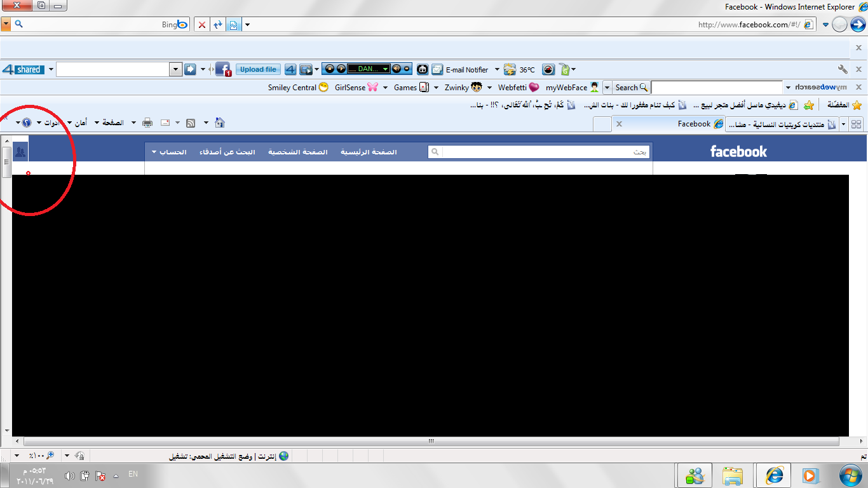
Task: Click the 4shared logo in the toolbar
Action: [23, 69]
